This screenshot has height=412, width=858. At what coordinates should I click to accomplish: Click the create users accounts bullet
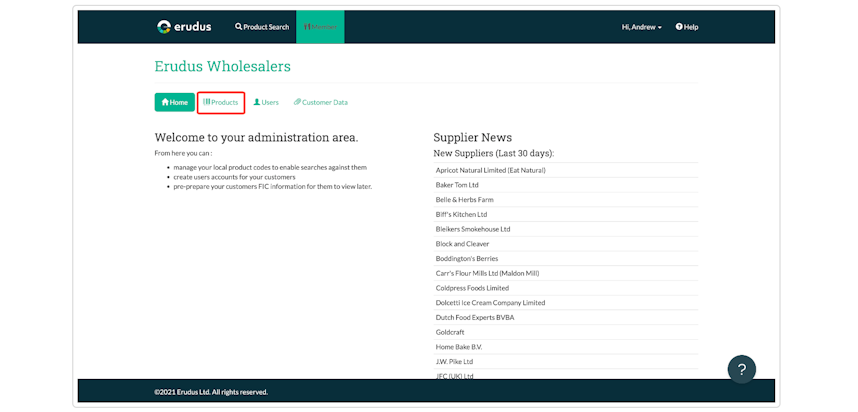(x=235, y=177)
